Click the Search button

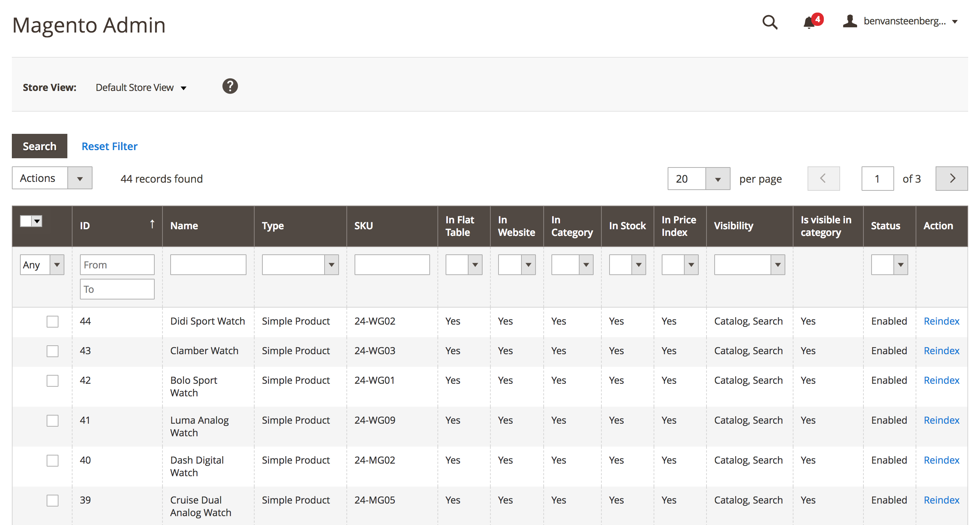point(40,146)
